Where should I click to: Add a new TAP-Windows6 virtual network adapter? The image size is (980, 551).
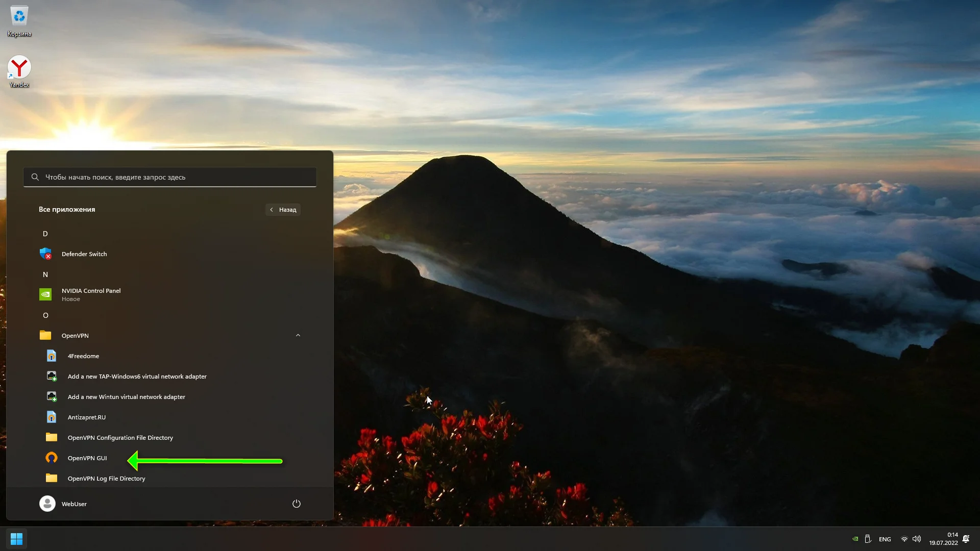137,377
